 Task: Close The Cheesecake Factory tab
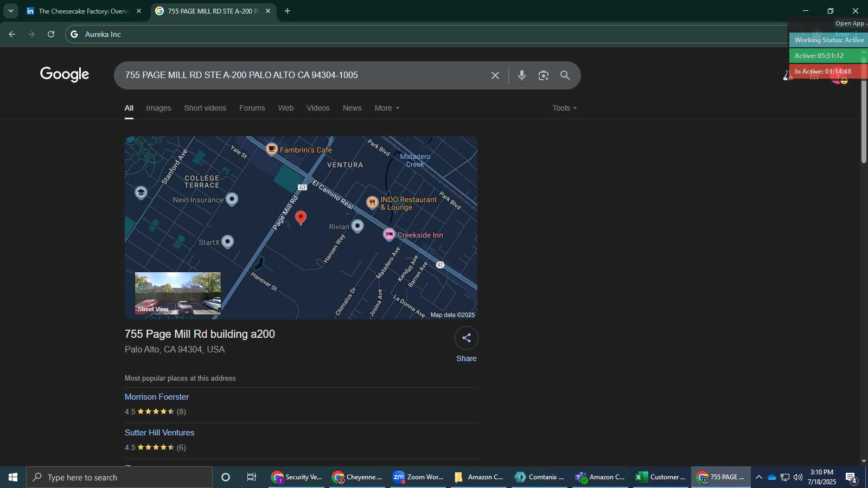click(139, 11)
